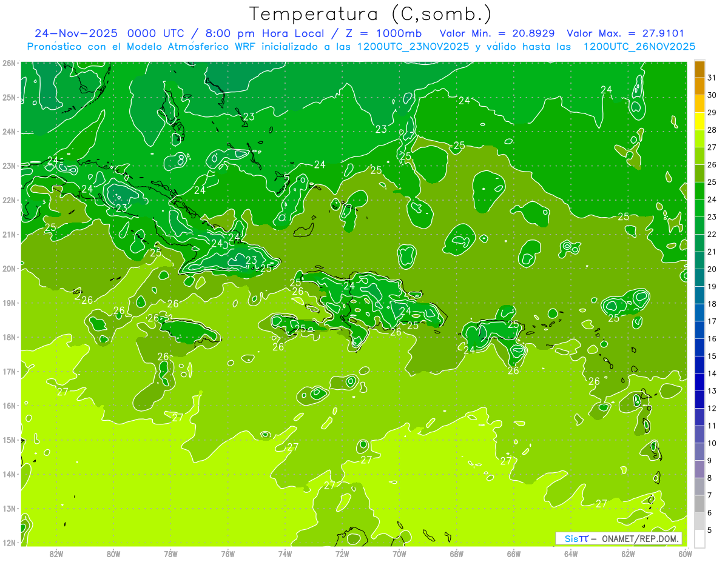Click the "13N" latitude axis label
Screen dimensions: 728x562
coord(9,509)
